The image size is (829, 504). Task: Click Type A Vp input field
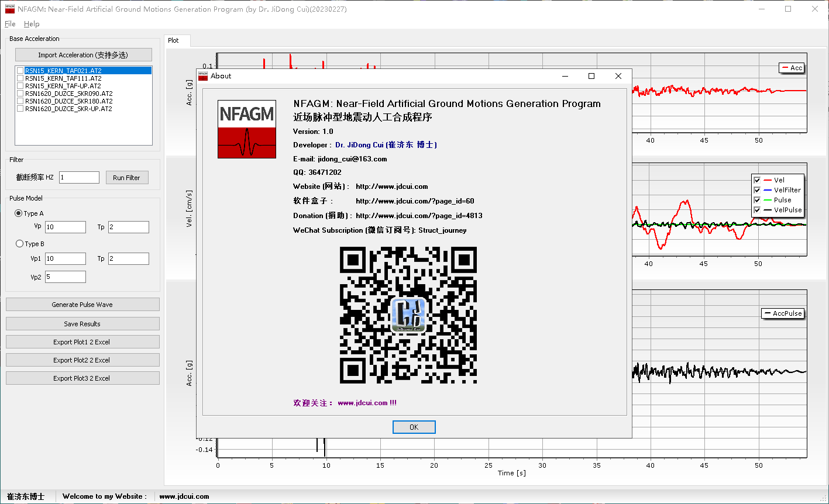(66, 227)
